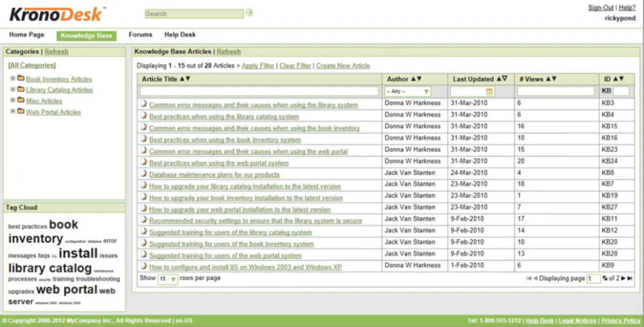Open the Help? link at top right
The image size is (644, 327).
pos(627,8)
